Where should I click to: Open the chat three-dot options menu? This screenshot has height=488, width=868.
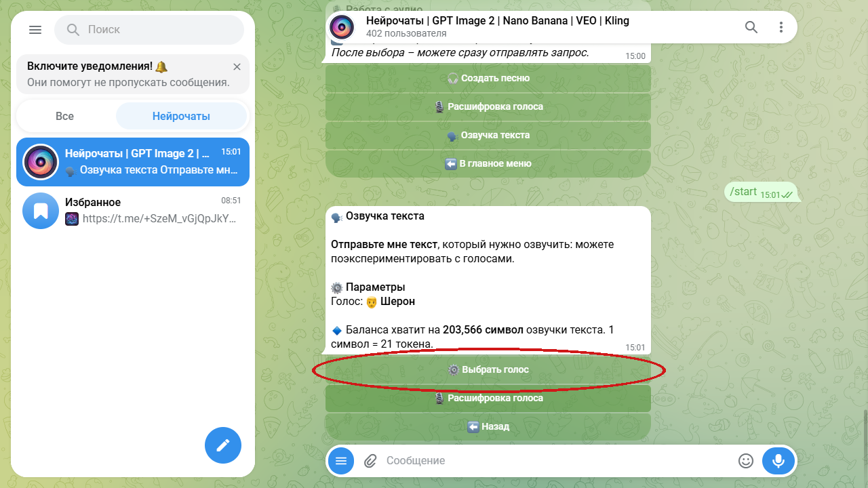(x=781, y=27)
